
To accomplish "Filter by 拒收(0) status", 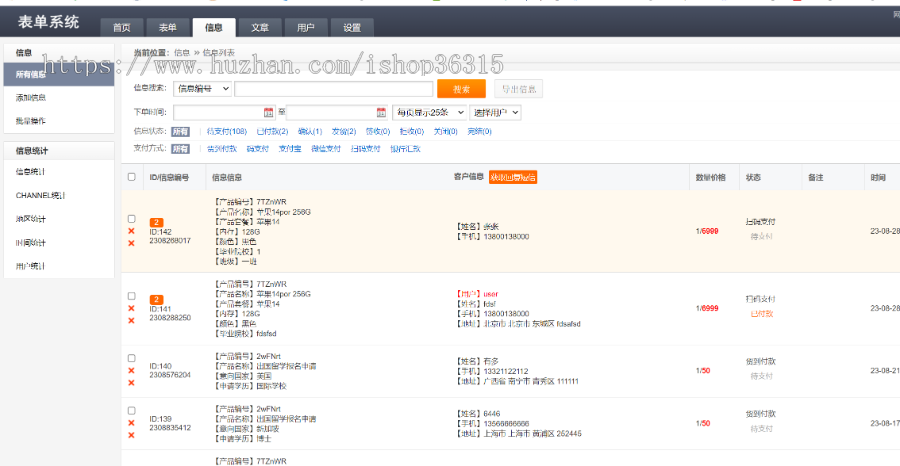I will [x=412, y=131].
